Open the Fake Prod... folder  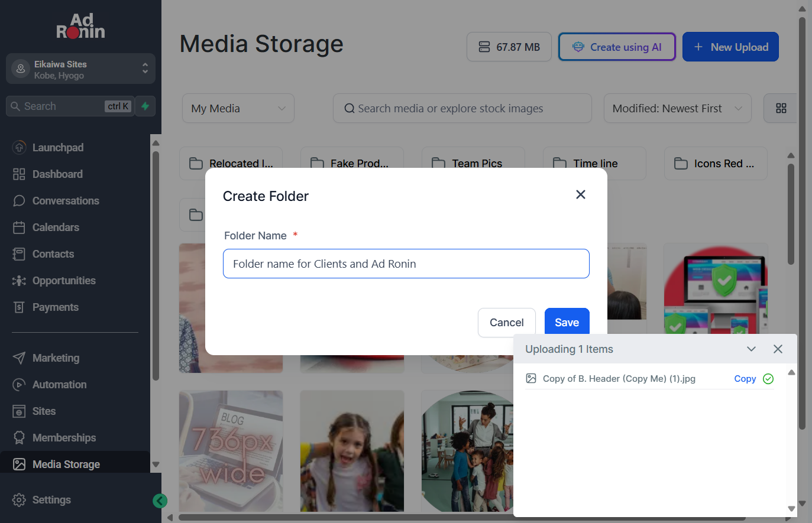(x=352, y=163)
